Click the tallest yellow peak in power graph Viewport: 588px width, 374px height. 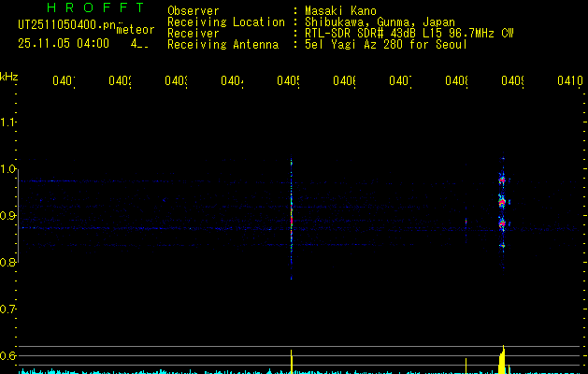coord(503,357)
